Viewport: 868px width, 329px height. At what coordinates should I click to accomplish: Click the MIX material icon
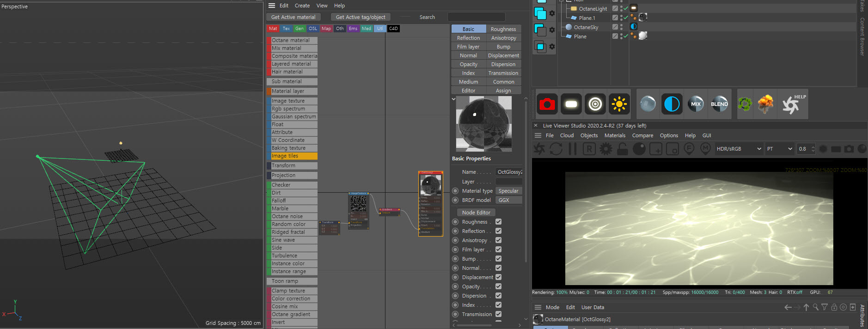coord(696,104)
